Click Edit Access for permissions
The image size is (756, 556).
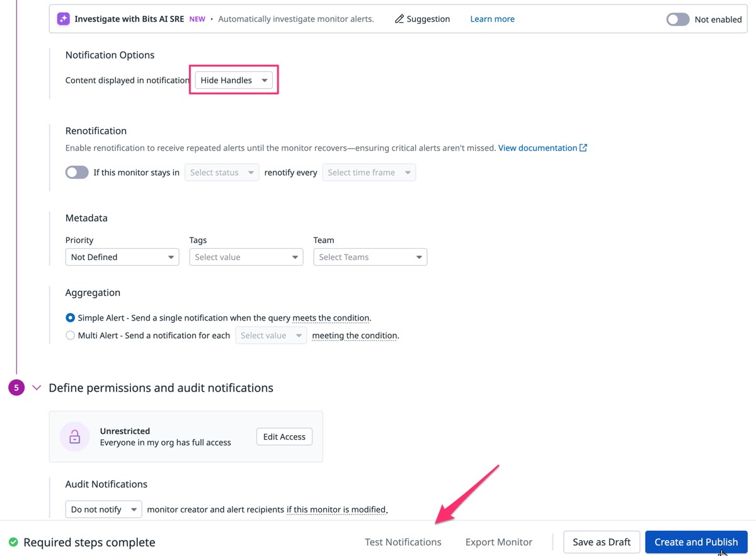tap(283, 436)
